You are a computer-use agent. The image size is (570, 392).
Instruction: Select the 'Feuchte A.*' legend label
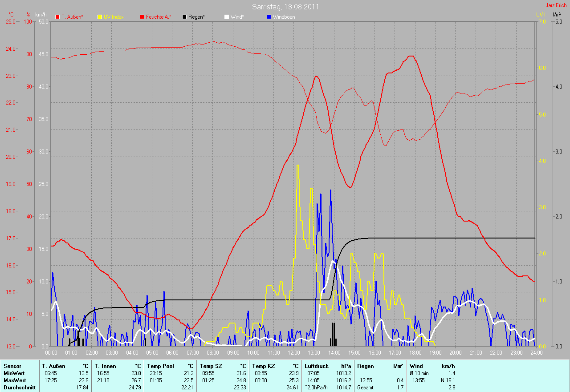[x=159, y=17]
